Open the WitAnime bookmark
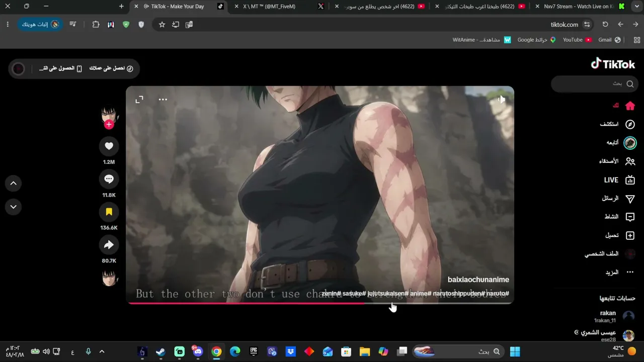The image size is (644, 362). point(481,40)
